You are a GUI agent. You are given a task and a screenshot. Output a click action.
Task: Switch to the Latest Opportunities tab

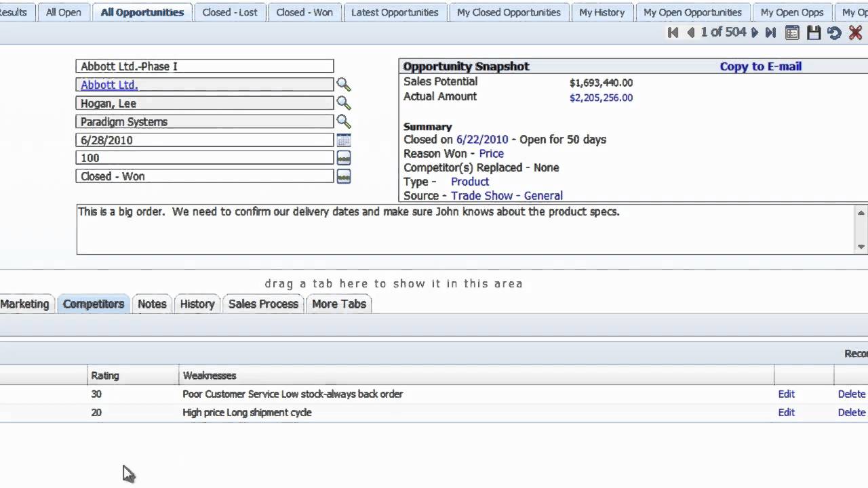click(395, 12)
